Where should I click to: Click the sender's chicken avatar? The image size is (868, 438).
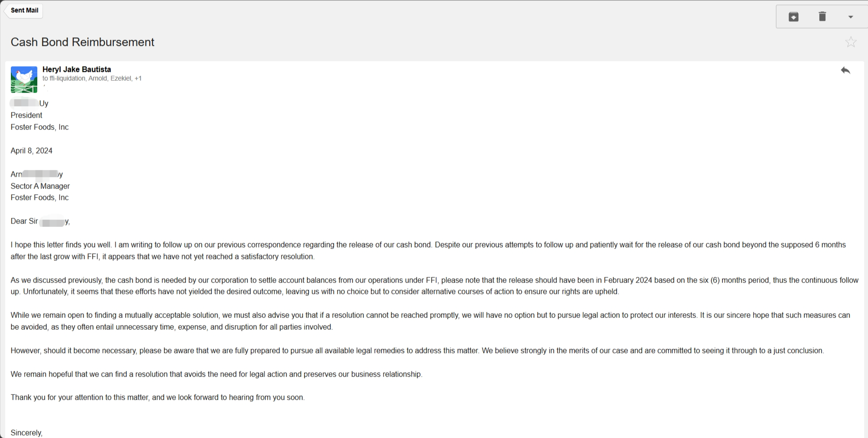point(24,79)
